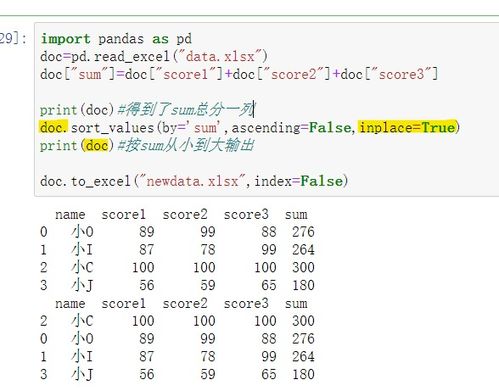The width and height of the screenshot is (499, 391).
Task: Click the "score1" key in the sum line
Action: click(x=187, y=74)
